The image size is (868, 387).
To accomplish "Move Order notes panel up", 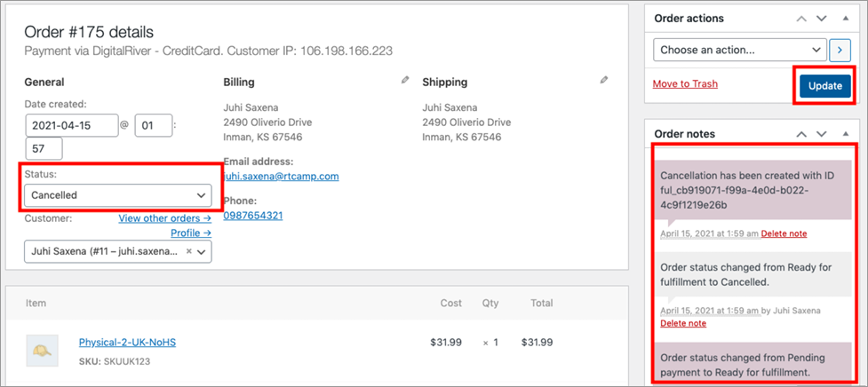I will pos(801,134).
